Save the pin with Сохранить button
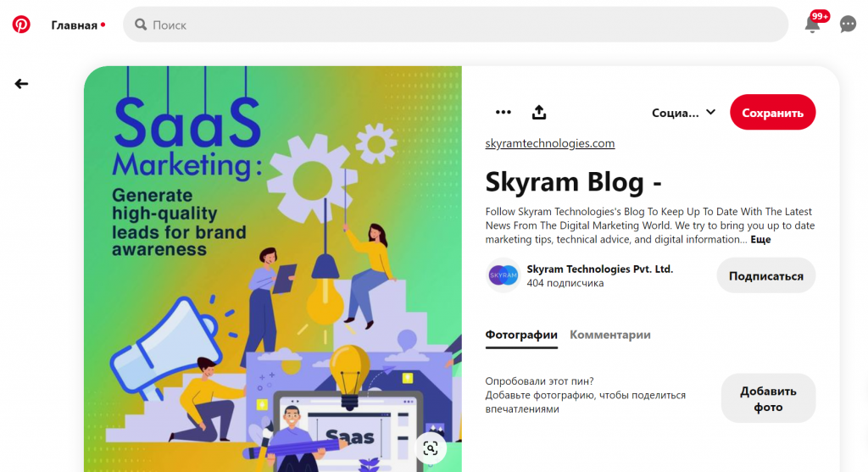 (772, 113)
